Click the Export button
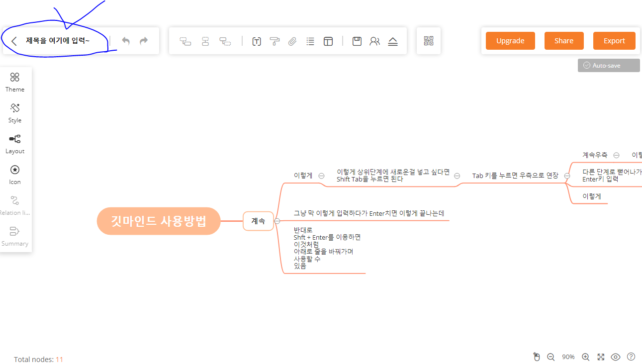Image resolution: width=642 pixels, height=364 pixels. pyautogui.click(x=614, y=41)
